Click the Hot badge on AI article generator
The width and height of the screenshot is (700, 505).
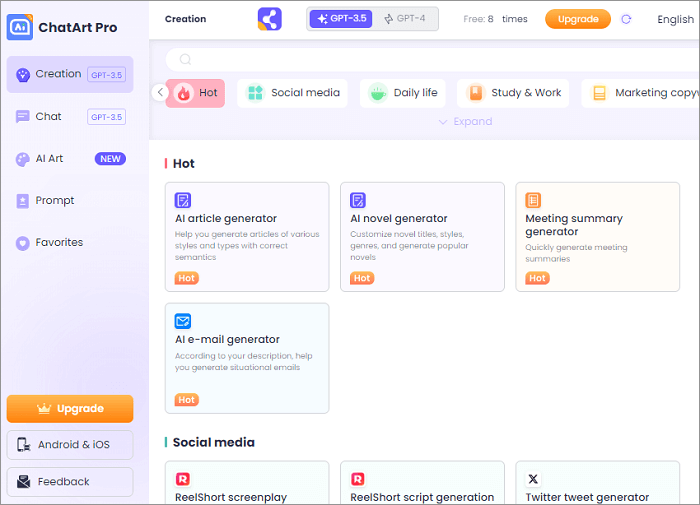click(187, 278)
